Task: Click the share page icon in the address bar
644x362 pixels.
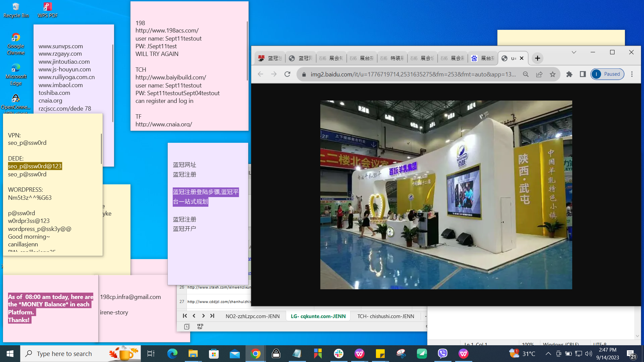Action: 539,74
